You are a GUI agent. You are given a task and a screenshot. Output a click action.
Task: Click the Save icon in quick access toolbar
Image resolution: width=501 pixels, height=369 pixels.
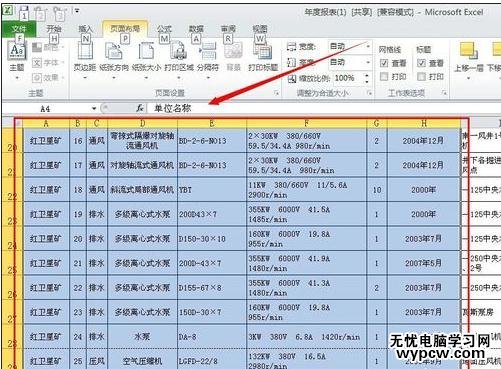pyautogui.click(x=24, y=13)
